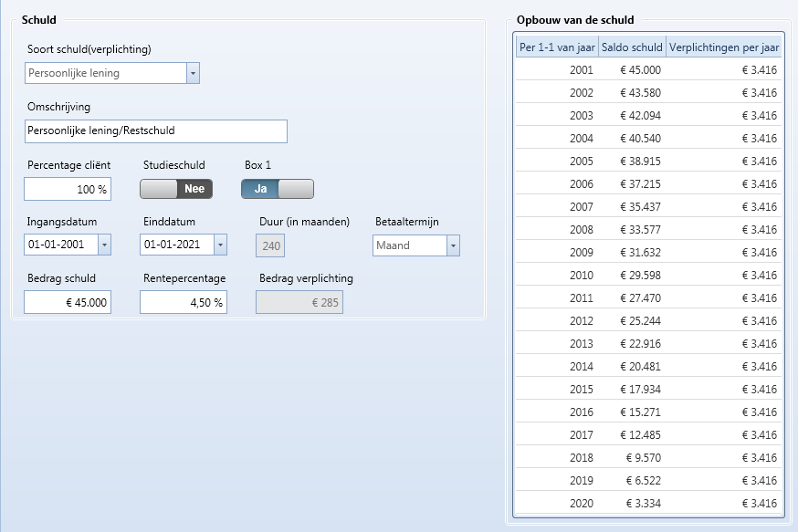Viewport: 798px width, 532px height.
Task: Sort by the 'Per 1-1 van jaar' column header
Action: (x=557, y=47)
